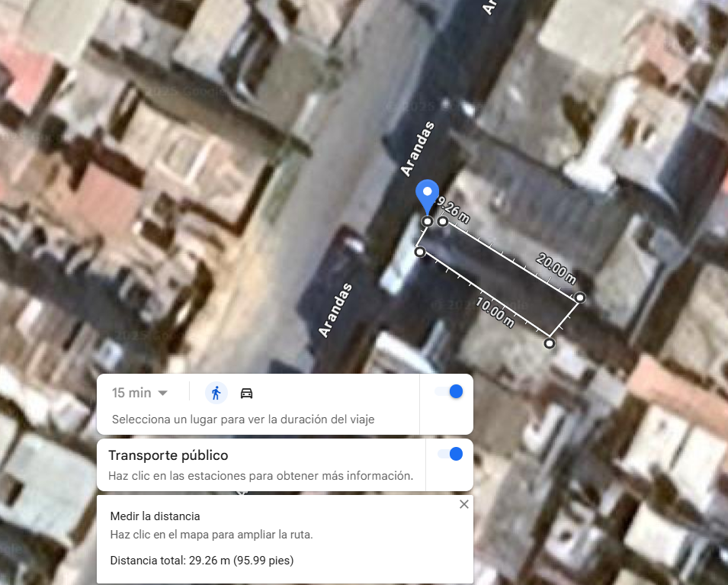Viewport: 728px width, 585px height.
Task: Select the car driving mode icon
Action: (x=246, y=394)
